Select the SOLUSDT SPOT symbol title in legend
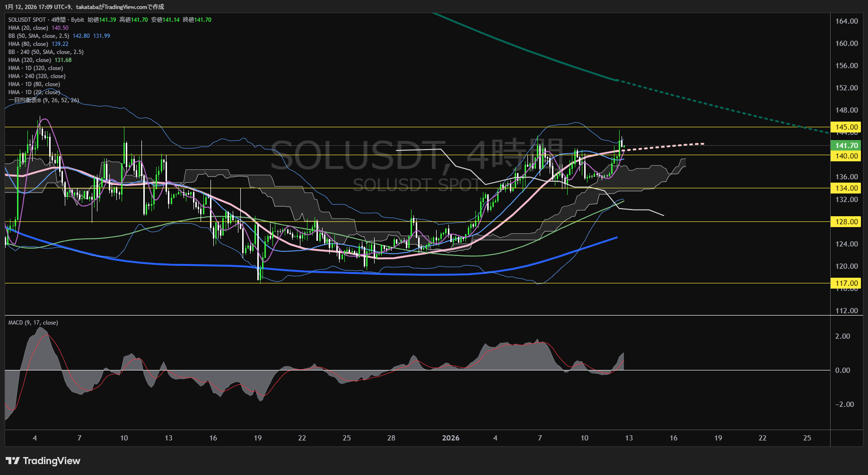 pos(27,20)
